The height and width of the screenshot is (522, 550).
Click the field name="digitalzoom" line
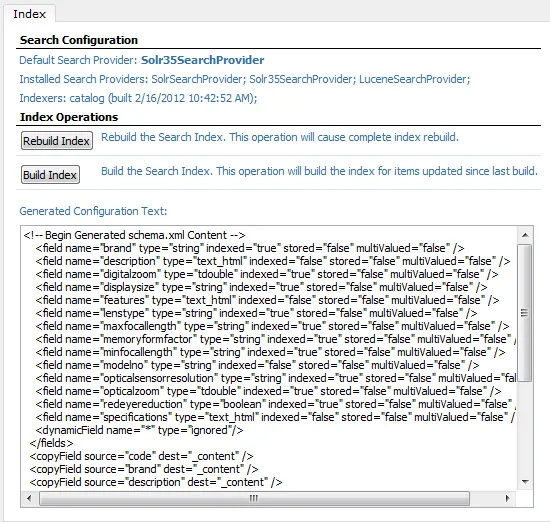267,274
